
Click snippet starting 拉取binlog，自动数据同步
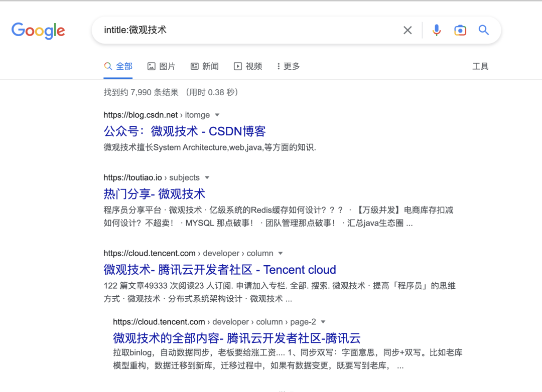[x=288, y=359]
